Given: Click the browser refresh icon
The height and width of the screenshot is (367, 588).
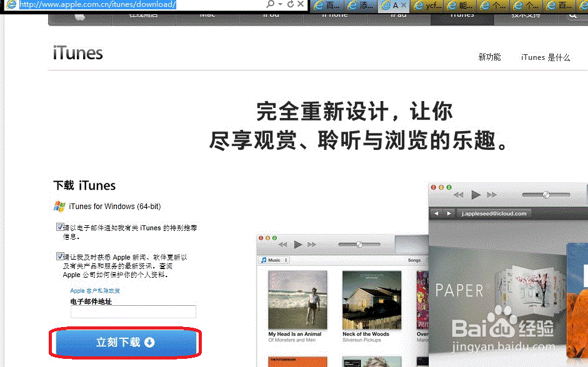Looking at the screenshot, I should coord(290,4).
